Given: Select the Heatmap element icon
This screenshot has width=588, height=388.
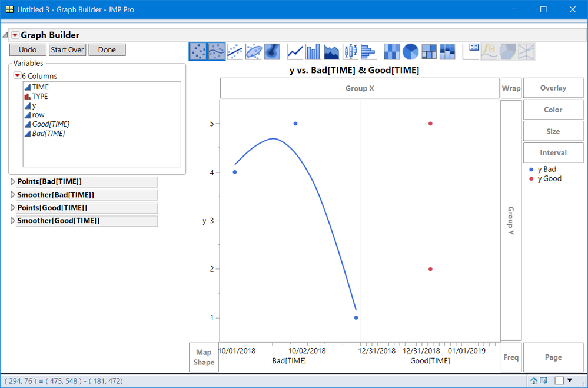Looking at the screenshot, I should (x=392, y=51).
